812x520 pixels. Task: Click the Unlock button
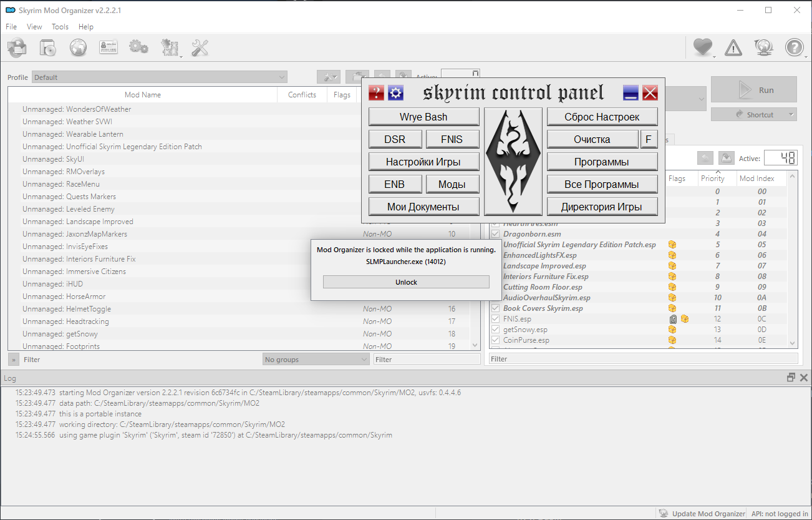coord(406,282)
